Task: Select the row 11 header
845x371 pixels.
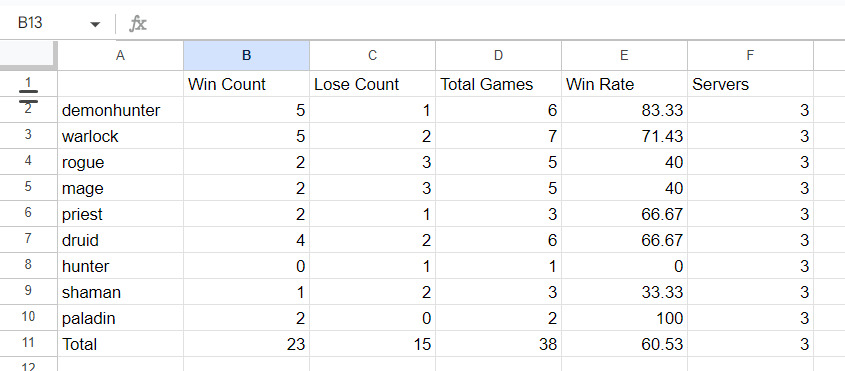Action: pos(28,343)
